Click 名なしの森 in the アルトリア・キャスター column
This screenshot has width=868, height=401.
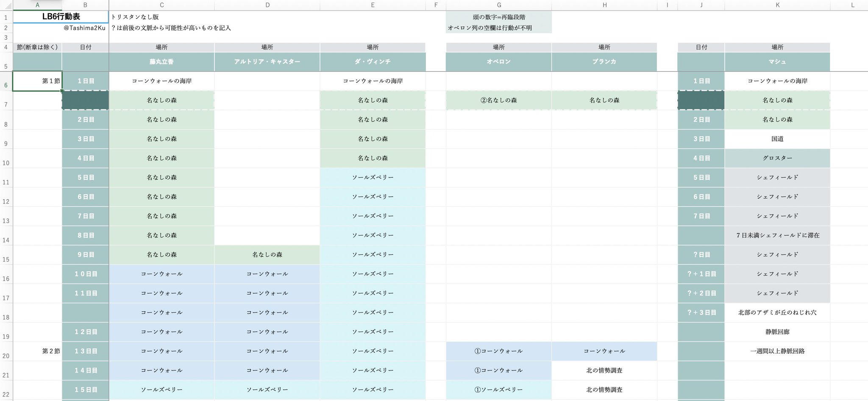267,255
